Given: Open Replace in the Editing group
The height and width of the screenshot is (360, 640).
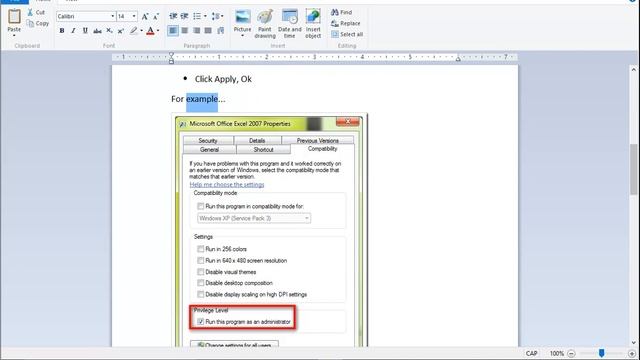Looking at the screenshot, I should (346, 23).
